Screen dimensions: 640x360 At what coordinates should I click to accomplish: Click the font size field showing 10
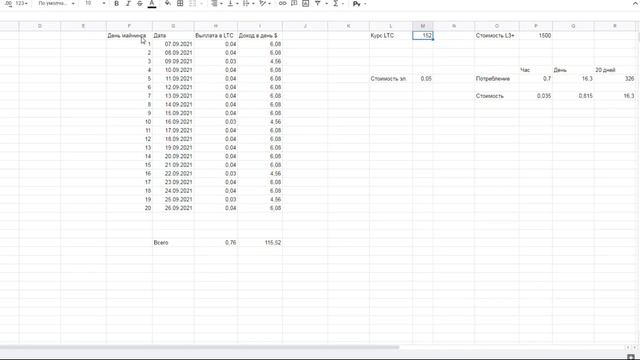pos(88,3)
